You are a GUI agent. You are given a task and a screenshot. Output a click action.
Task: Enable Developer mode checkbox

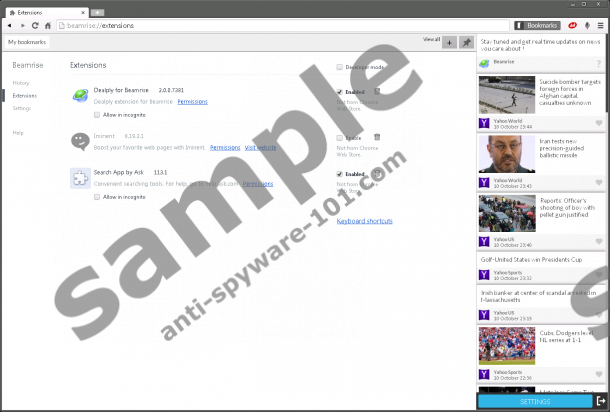pyautogui.click(x=341, y=66)
